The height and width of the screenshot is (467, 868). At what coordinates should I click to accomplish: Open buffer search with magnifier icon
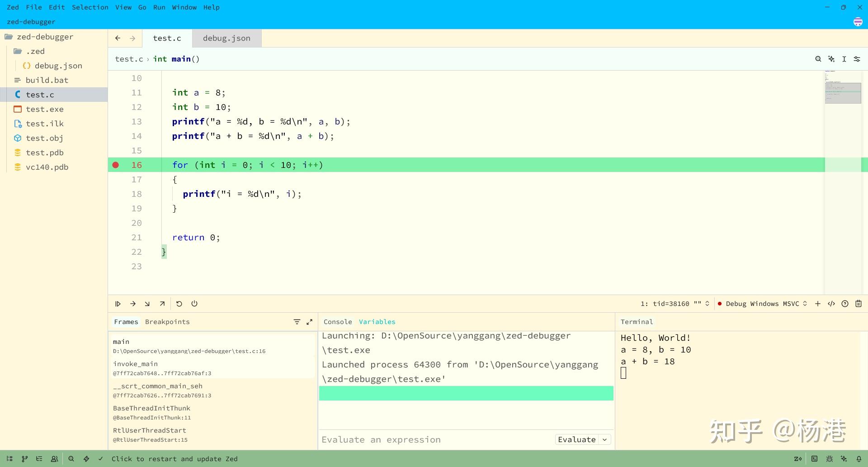818,59
